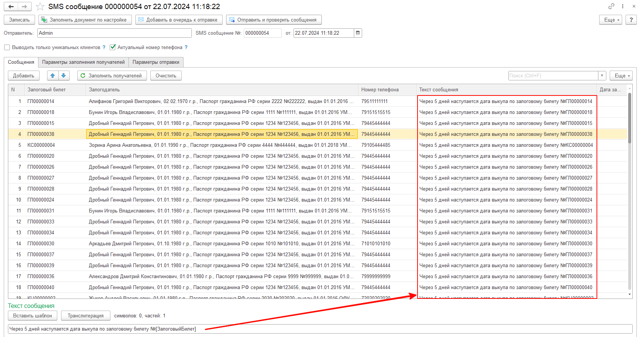Screen dimensions: 644x337
Task: Click 'Заполнить документ по настройке'
Action: pos(84,20)
